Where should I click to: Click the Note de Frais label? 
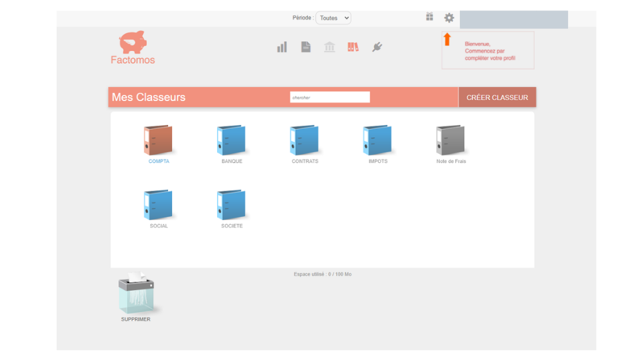coord(451,161)
